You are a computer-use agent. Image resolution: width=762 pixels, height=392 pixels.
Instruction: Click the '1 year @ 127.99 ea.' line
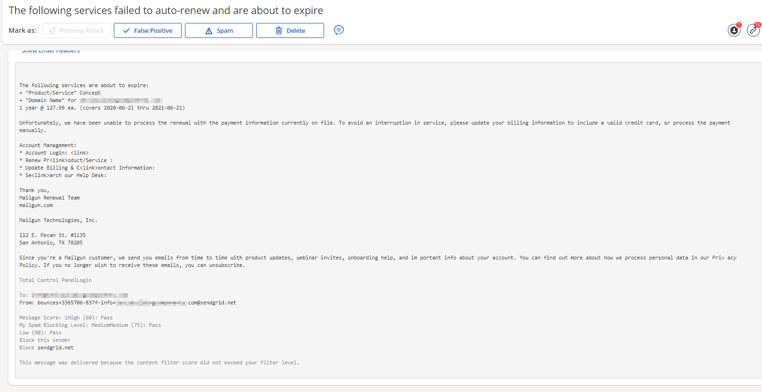[102, 107]
